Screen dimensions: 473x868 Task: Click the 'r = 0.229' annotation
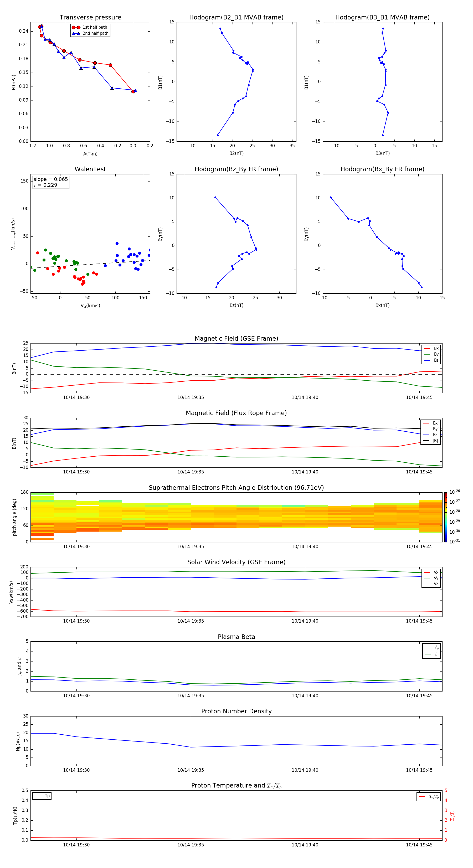click(x=45, y=185)
